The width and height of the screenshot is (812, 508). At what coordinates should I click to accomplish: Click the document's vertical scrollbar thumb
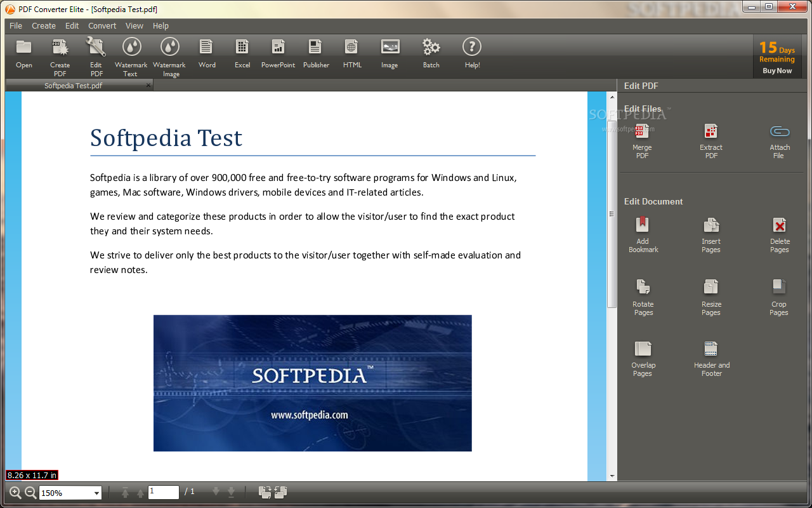[612, 215]
